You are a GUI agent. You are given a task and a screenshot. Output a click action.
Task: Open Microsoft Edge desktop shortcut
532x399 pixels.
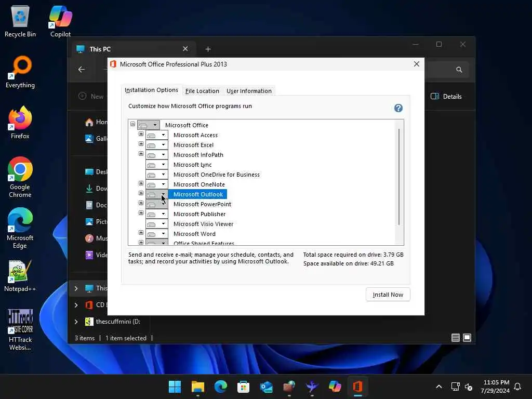point(20,228)
